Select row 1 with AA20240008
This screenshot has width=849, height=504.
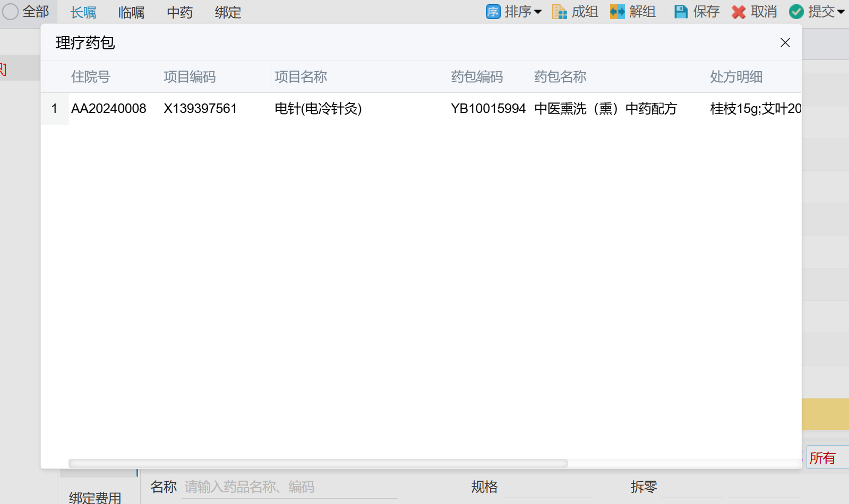(108, 109)
